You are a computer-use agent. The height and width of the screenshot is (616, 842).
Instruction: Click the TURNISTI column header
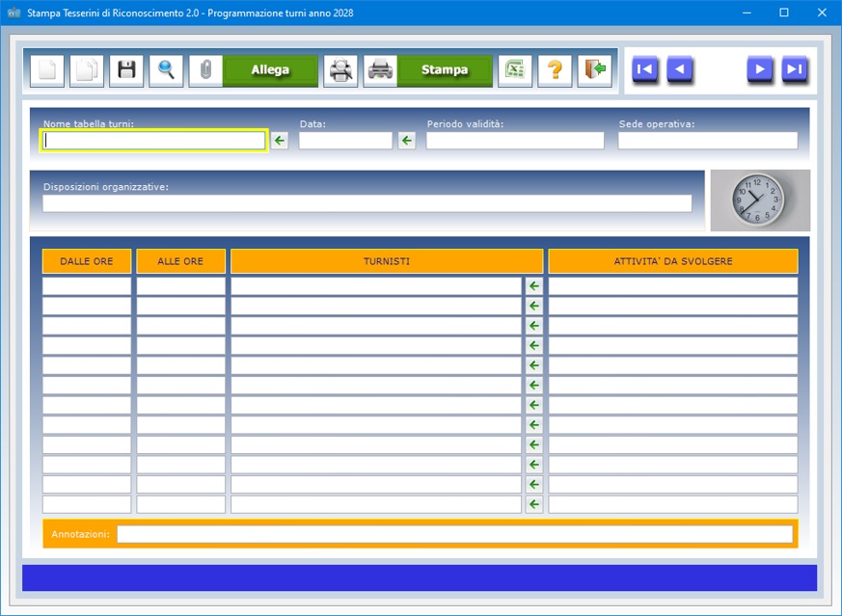[387, 261]
